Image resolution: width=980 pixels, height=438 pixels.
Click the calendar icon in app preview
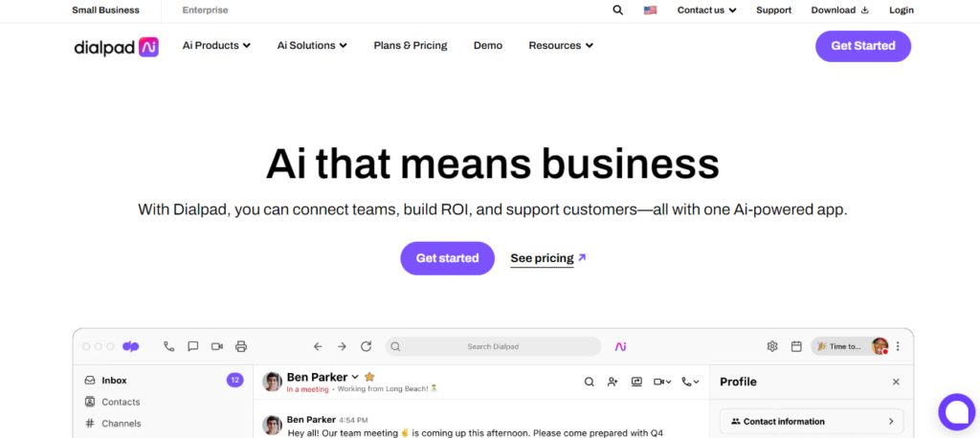796,346
